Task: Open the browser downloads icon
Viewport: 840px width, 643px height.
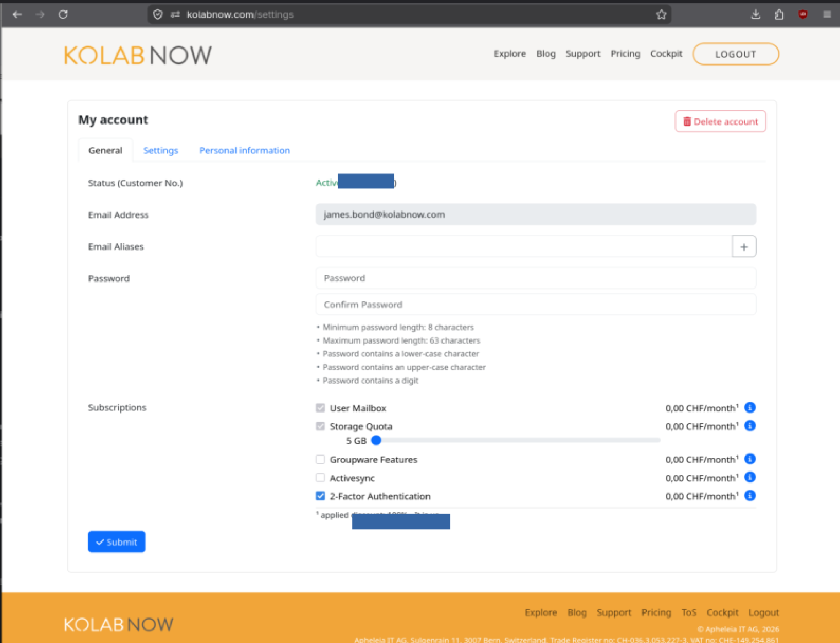Action: [756, 14]
